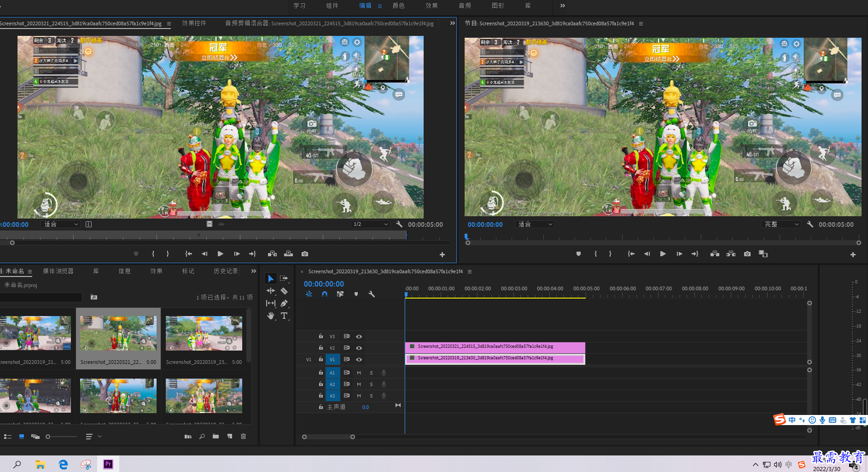Click the Automate to Sequence icon
The height and width of the screenshot is (472, 868).
(x=188, y=436)
